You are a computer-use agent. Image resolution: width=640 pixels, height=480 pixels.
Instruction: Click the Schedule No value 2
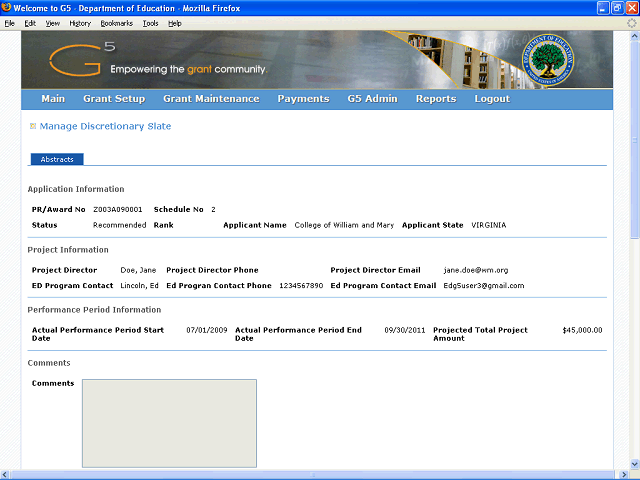point(213,209)
